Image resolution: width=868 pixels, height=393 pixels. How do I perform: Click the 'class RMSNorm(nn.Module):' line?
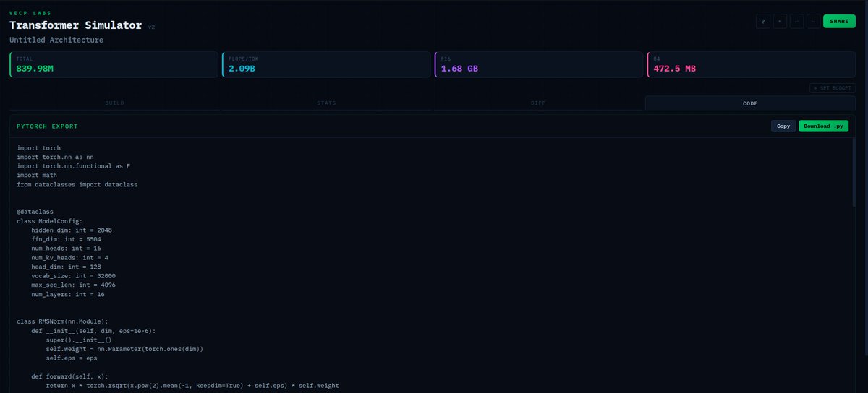coord(62,321)
